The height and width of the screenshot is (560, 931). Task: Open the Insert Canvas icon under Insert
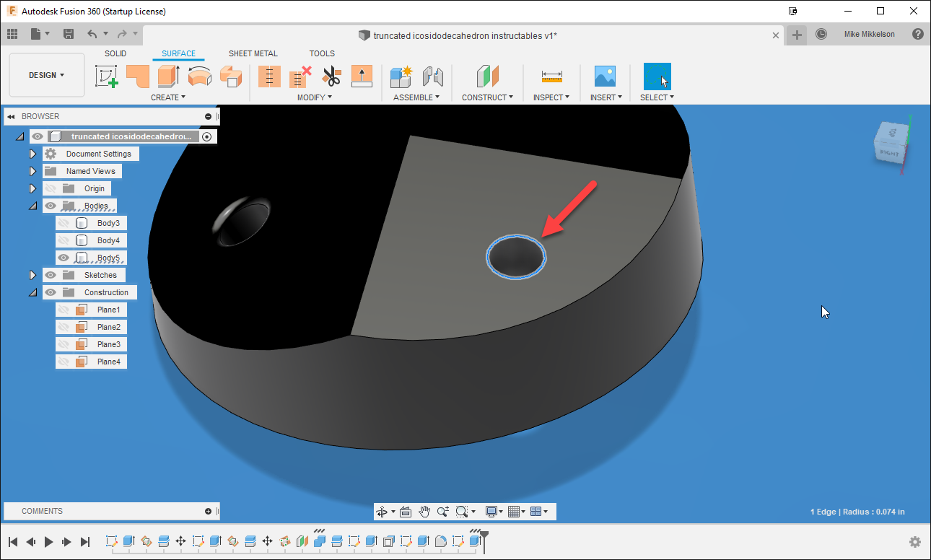point(605,76)
